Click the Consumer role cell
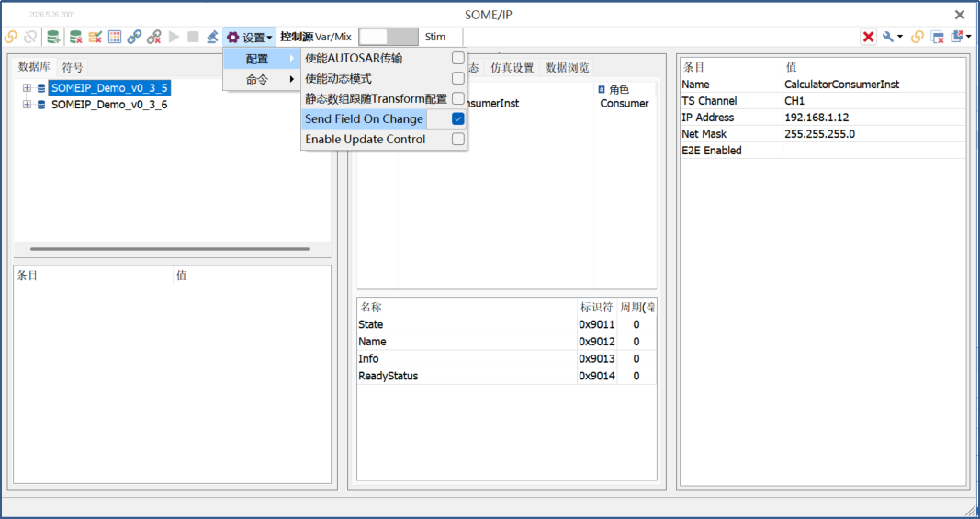Image resolution: width=980 pixels, height=519 pixels. click(625, 104)
